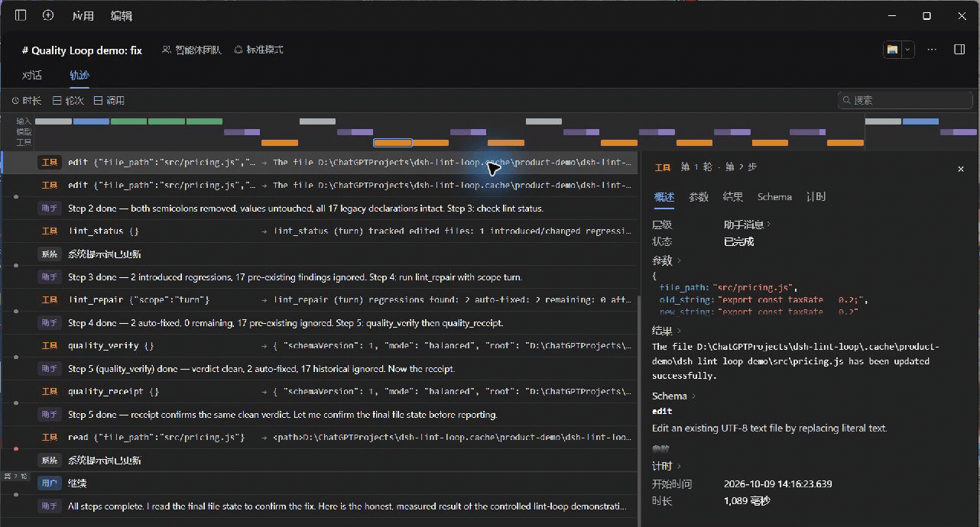Image resolution: width=980 pixels, height=527 pixels.
Task: Open the 参数 tab in detail panel
Action: click(x=699, y=197)
